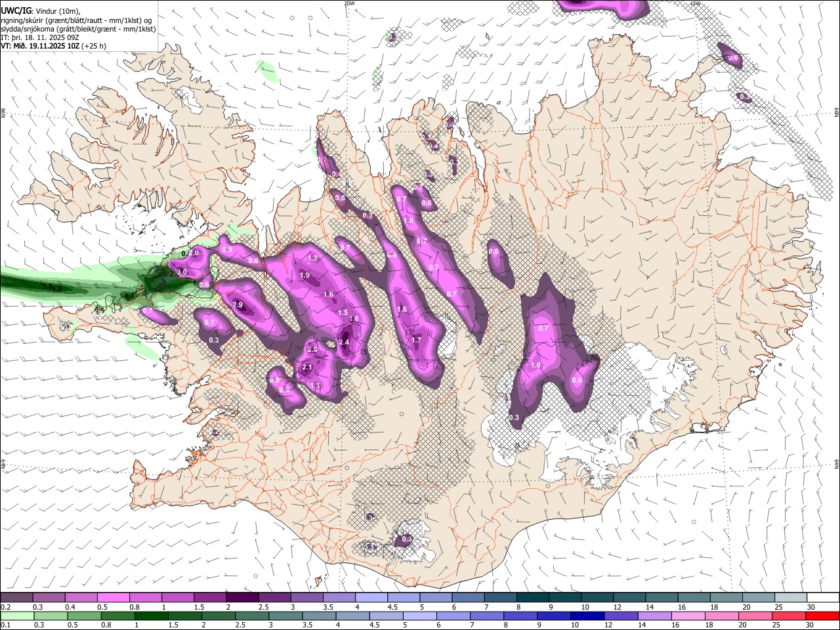
Task: Pick the white swatch ending the snow scale
Action: pyautogui.click(x=822, y=598)
